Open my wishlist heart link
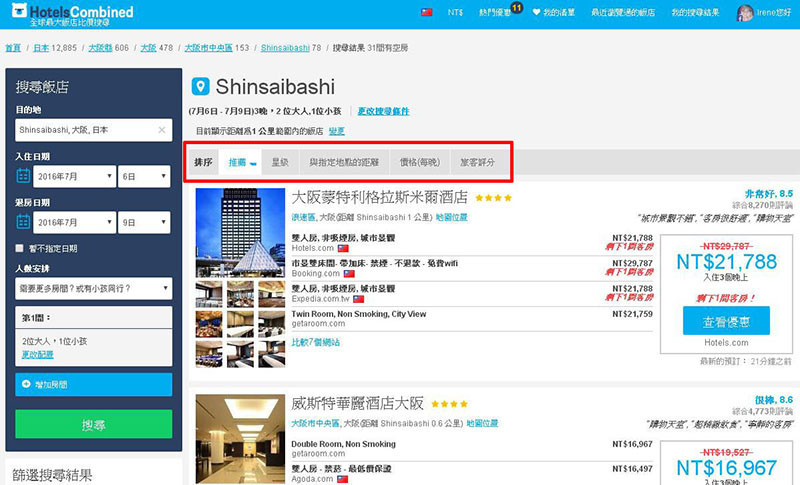The height and width of the screenshot is (485, 800). (x=554, y=12)
